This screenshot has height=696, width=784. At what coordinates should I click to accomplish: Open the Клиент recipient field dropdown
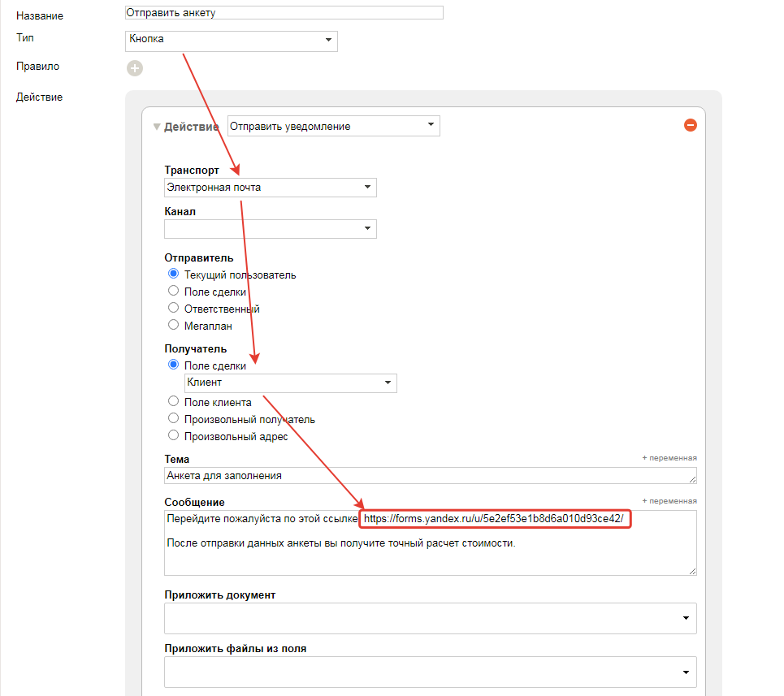[291, 383]
